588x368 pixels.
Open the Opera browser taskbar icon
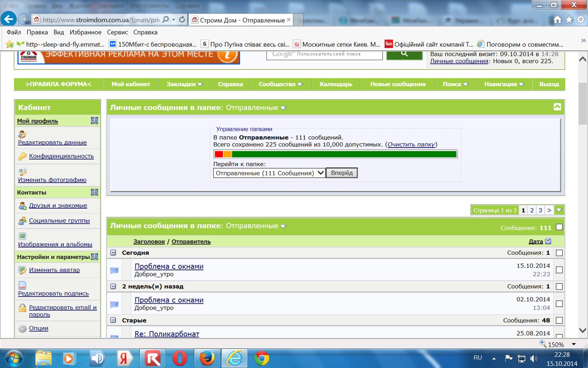[180, 358]
